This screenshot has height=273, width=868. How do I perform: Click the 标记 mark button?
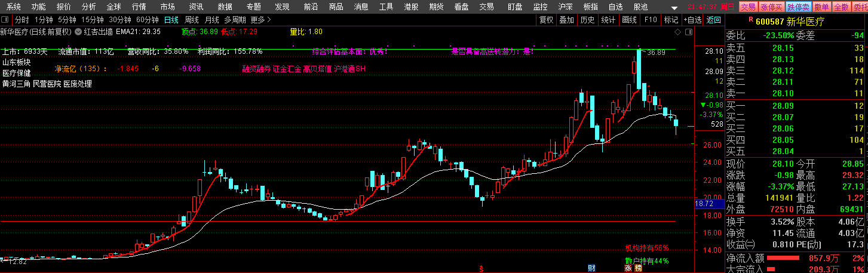(670, 20)
